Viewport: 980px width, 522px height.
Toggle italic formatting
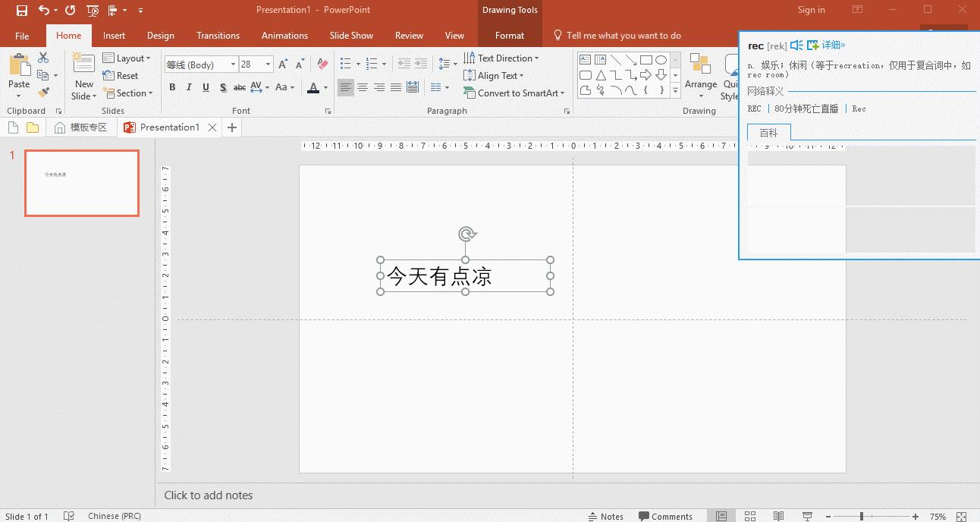click(189, 87)
